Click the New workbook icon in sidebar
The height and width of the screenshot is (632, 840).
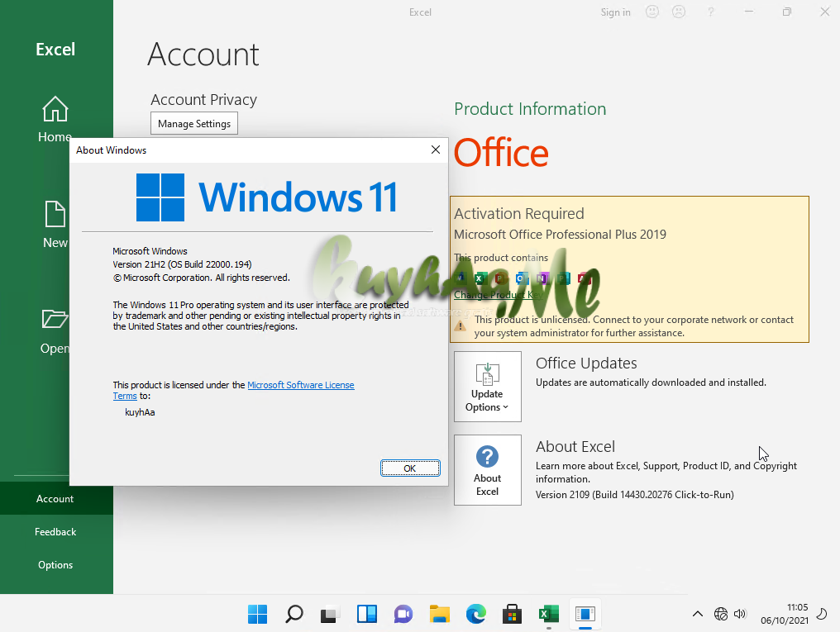(55, 214)
